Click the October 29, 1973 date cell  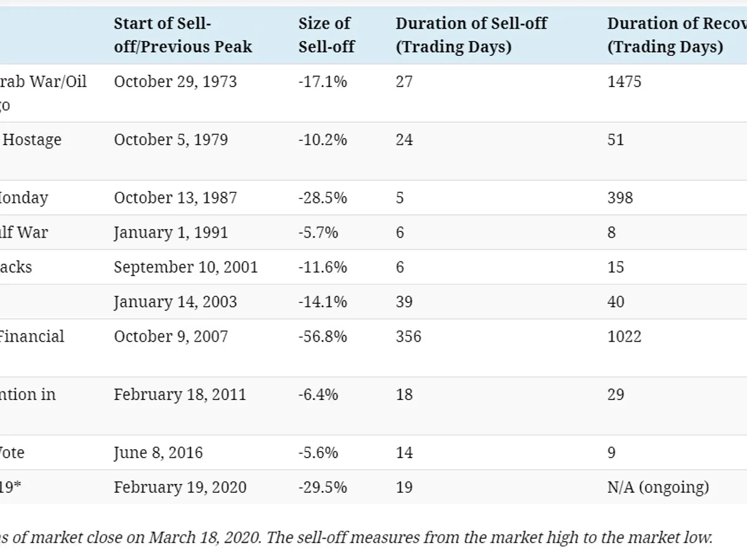pyautogui.click(x=175, y=82)
